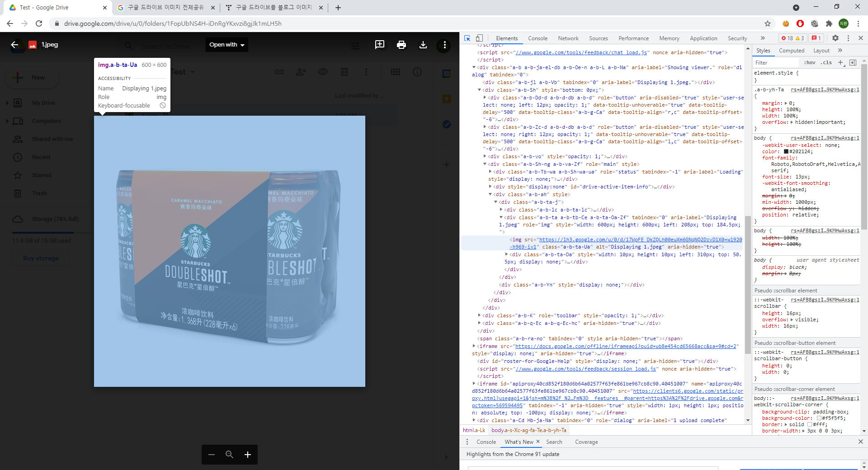This screenshot has height=470, width=868.
Task: Activate DevTools inspect element picker
Action: pyautogui.click(x=467, y=38)
